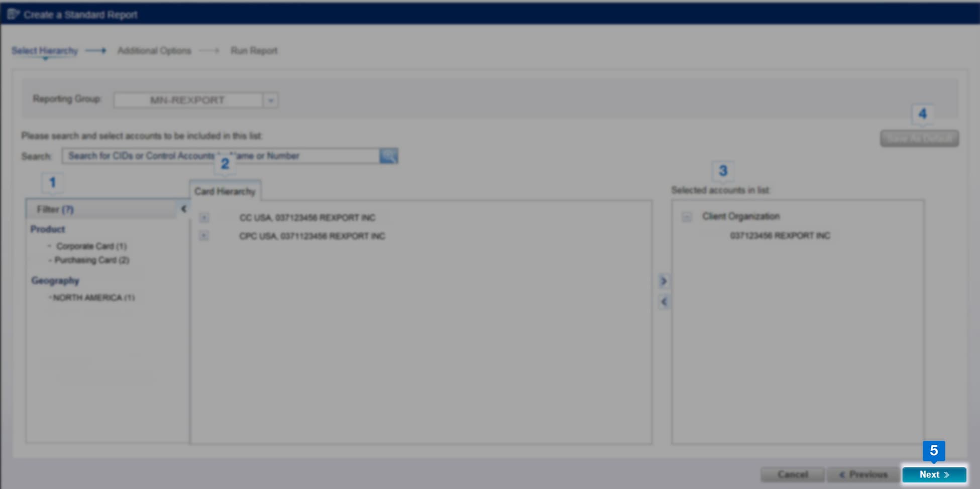Click the Previous button
The image size is (980, 489).
coord(862,474)
